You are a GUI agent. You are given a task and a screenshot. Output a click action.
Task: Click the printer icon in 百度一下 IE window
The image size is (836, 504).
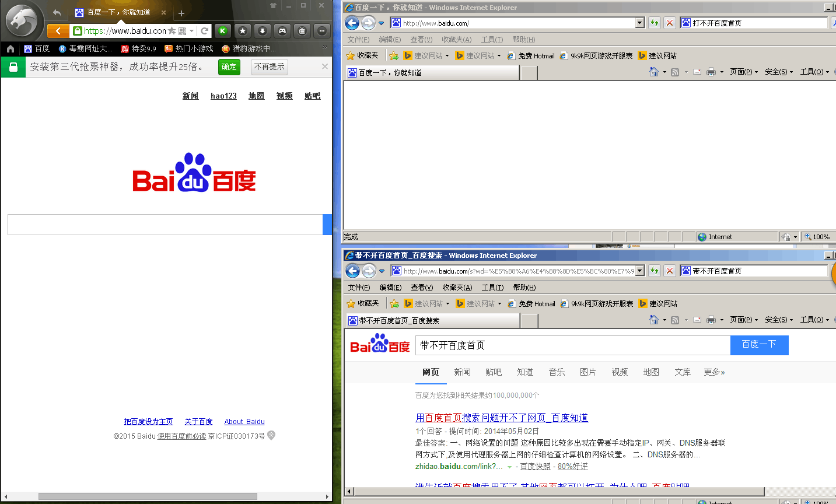tap(711, 72)
